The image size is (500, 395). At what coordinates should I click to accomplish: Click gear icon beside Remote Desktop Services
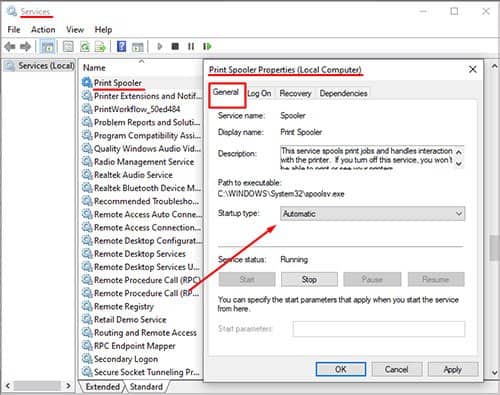coord(87,253)
